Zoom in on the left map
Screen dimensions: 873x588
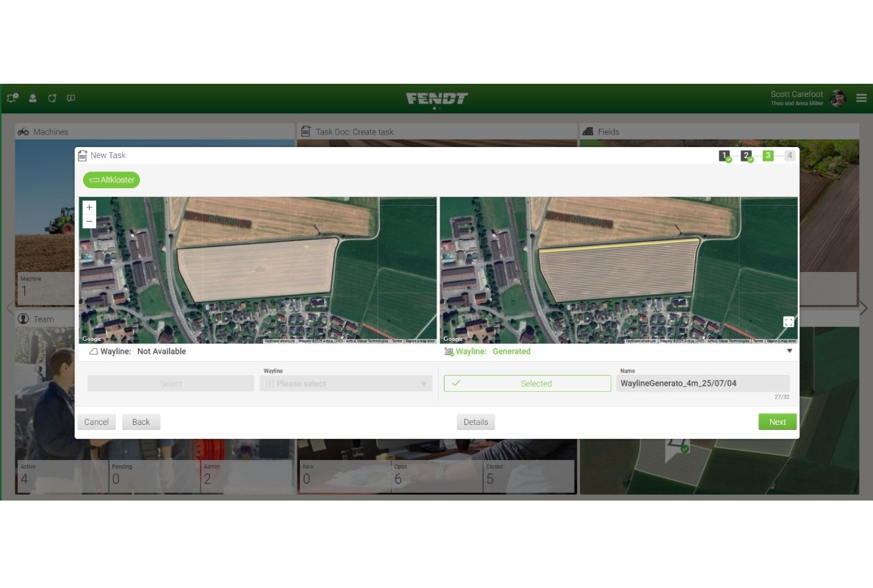tap(89, 207)
